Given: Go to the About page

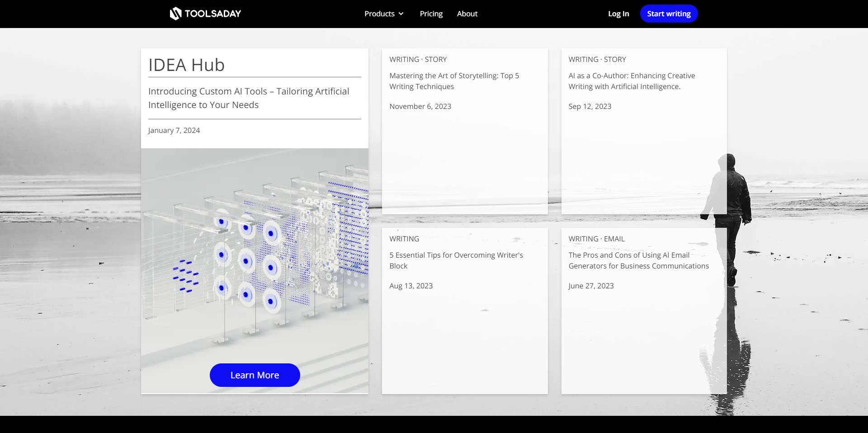Looking at the screenshot, I should coord(467,14).
